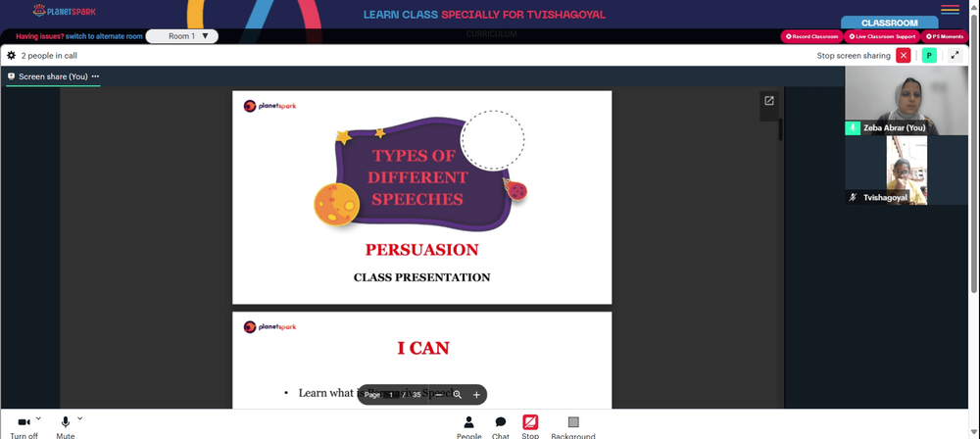
Task: Click the 'Stop screen sharing' label
Action: [x=854, y=56]
